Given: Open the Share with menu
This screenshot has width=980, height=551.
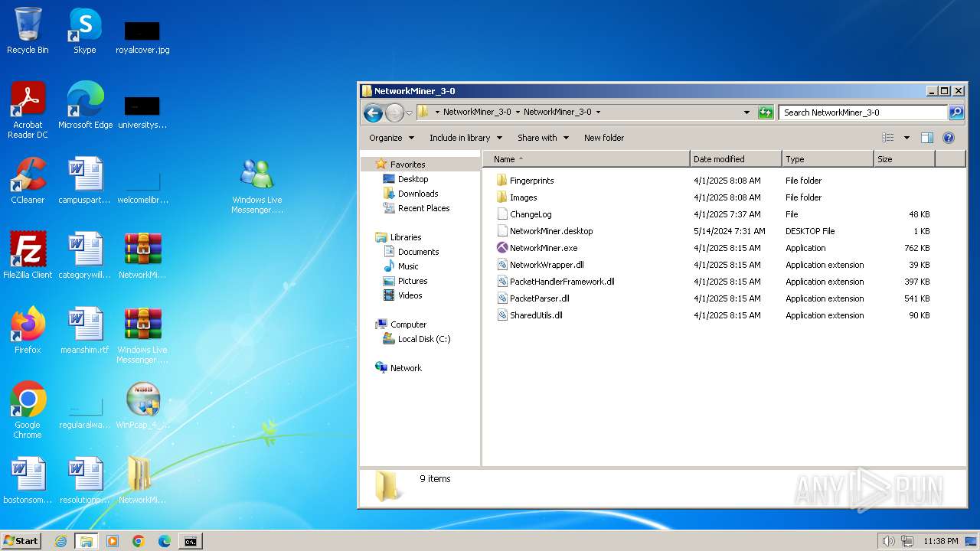Looking at the screenshot, I should [x=543, y=138].
